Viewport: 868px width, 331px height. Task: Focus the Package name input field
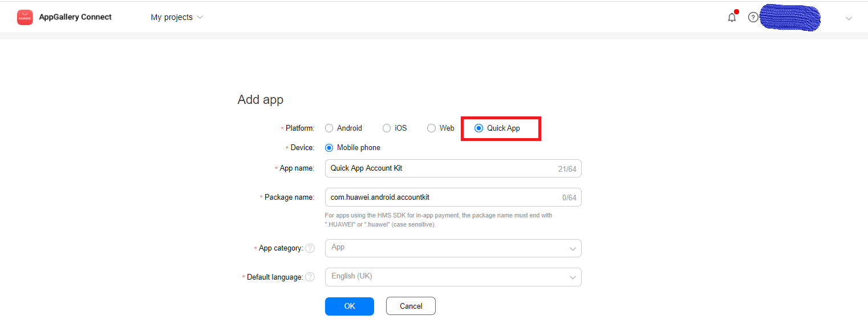[x=453, y=197]
